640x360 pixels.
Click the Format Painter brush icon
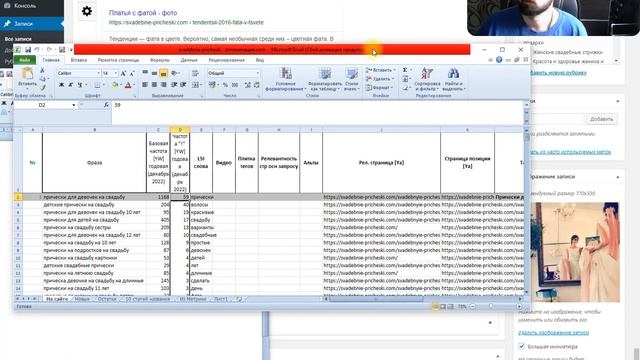tap(42, 87)
